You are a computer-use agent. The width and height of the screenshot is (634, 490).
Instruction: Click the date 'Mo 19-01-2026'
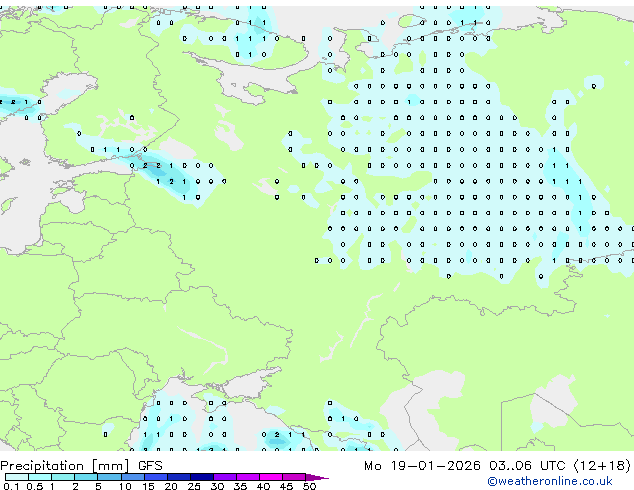click(x=422, y=466)
